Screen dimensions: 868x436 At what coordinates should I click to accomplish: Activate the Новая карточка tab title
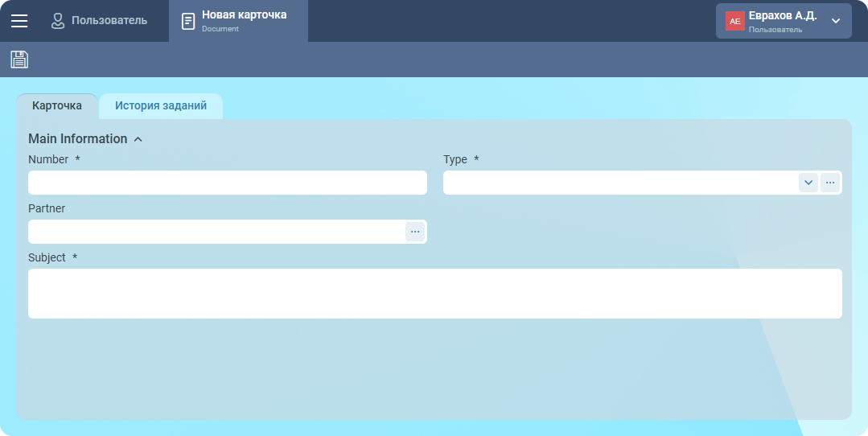pos(244,15)
